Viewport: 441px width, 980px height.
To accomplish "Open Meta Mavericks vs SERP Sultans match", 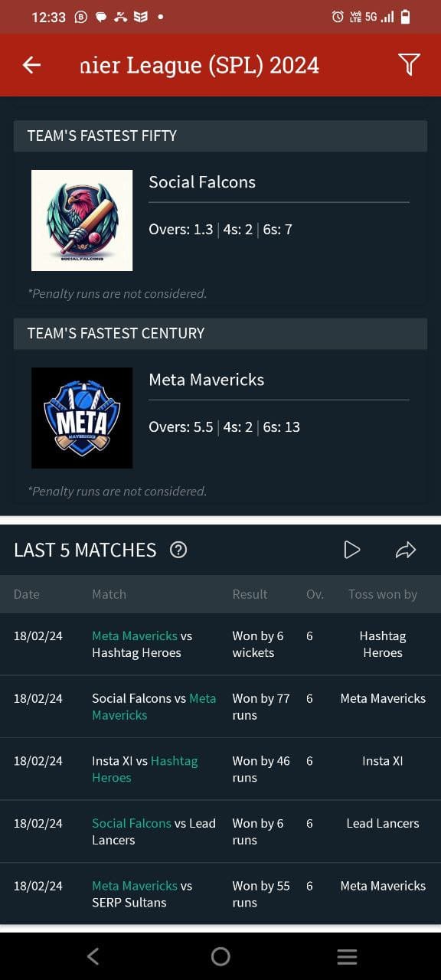I will click(x=220, y=894).
